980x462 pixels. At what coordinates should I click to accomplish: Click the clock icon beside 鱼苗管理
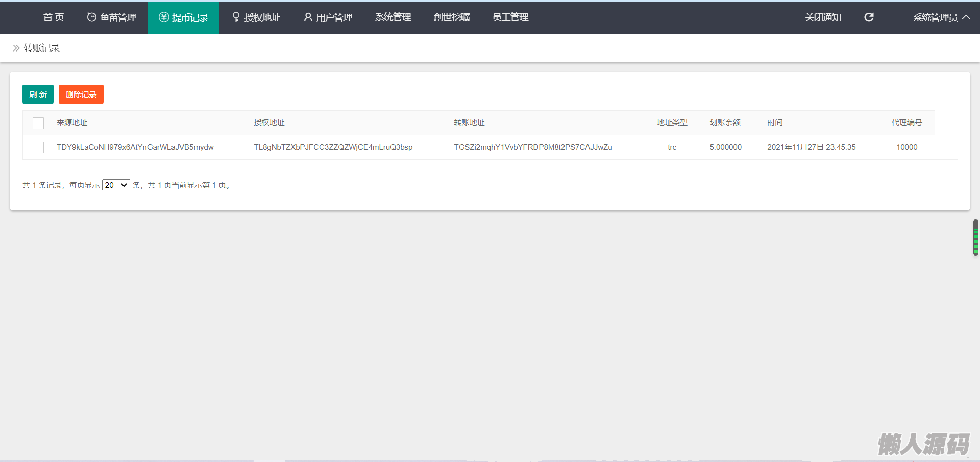click(92, 17)
